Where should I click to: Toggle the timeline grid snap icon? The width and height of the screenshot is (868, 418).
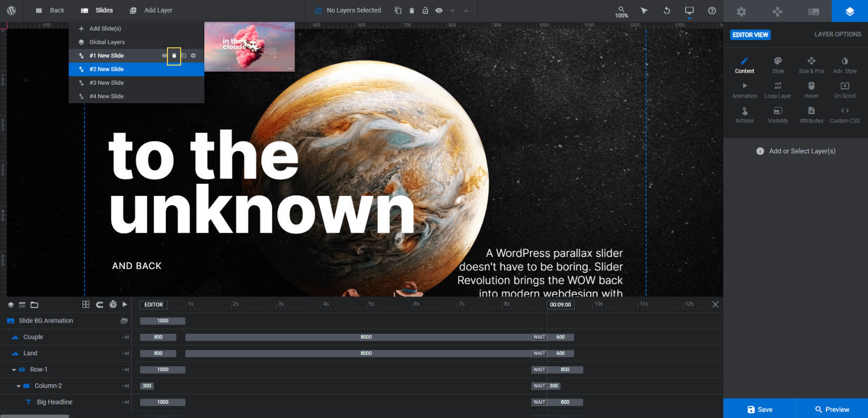click(86, 304)
